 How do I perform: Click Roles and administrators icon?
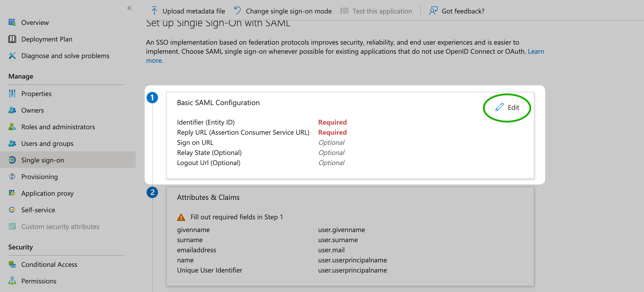pyautogui.click(x=12, y=127)
